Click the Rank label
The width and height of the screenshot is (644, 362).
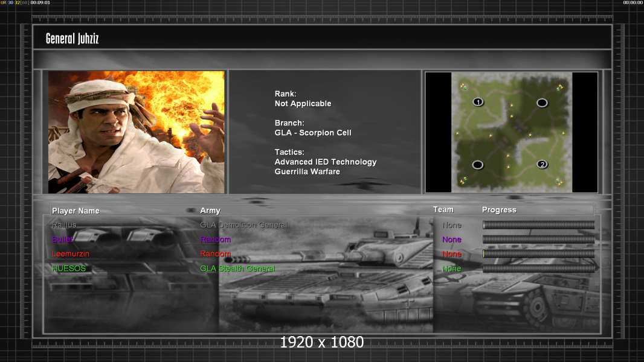285,94
